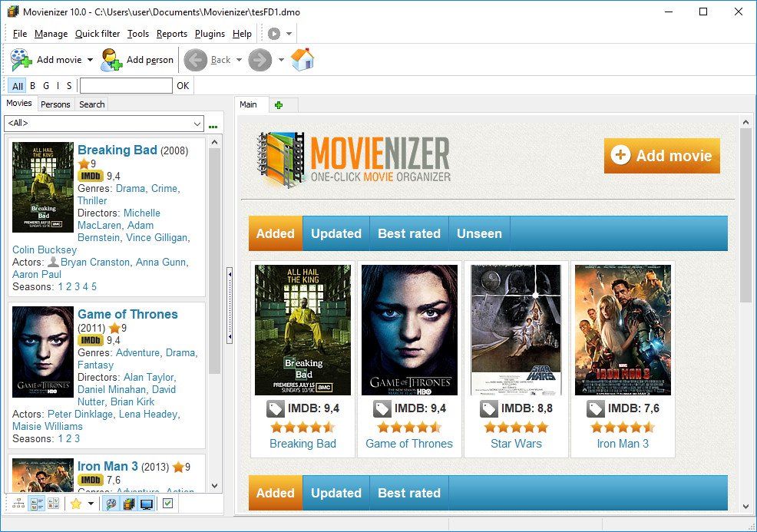757x532 pixels.
Task: Open the Tools menu
Action: pos(138,34)
